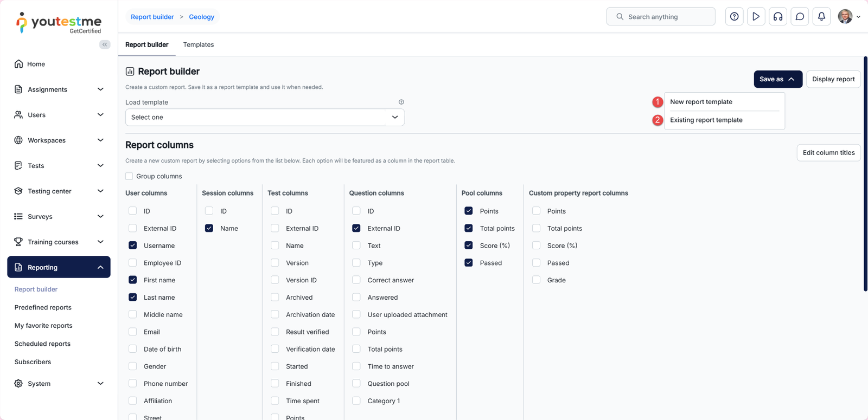
Task: Choose New report template option
Action: click(x=701, y=102)
